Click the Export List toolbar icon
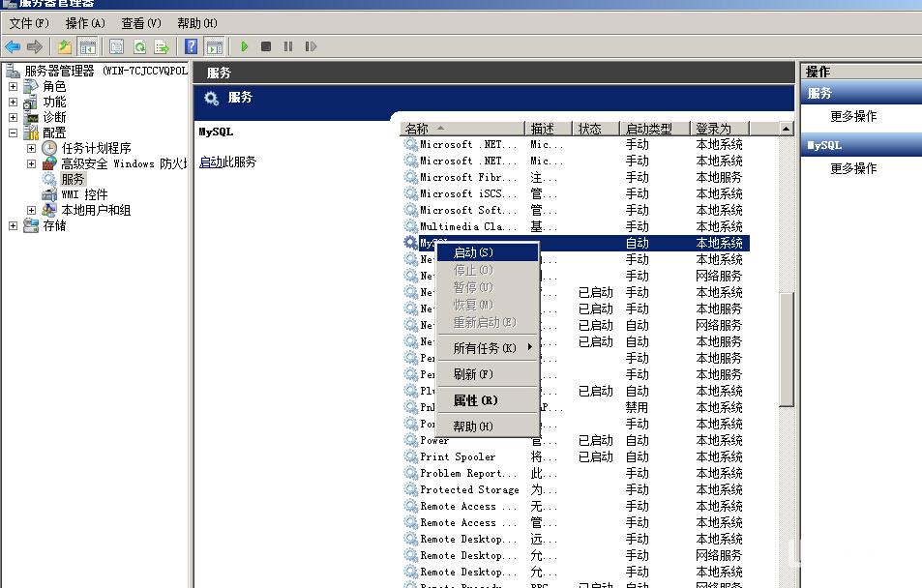The image size is (922, 588). (x=162, y=46)
